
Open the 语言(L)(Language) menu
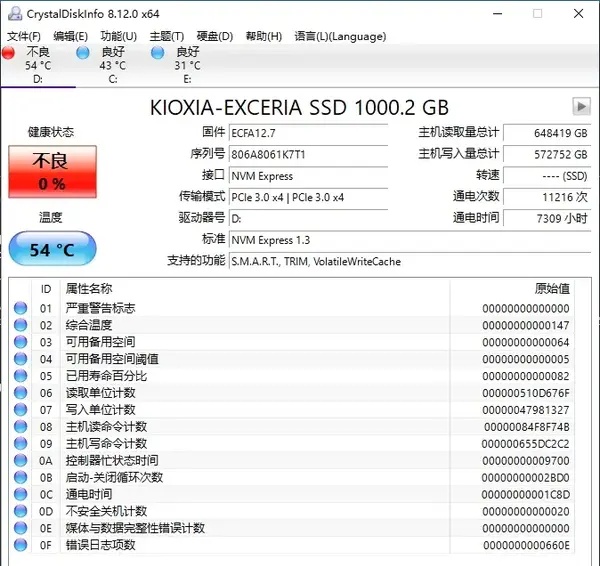pos(340,36)
